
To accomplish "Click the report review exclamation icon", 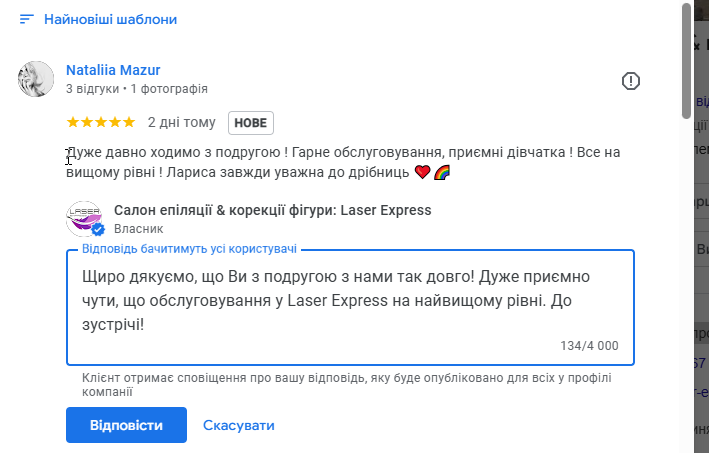I will click(x=631, y=81).
